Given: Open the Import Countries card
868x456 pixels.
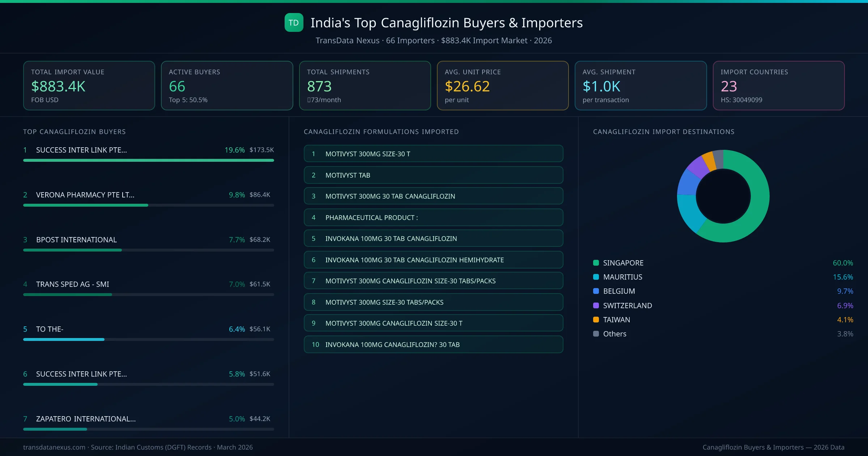Looking at the screenshot, I should [778, 85].
